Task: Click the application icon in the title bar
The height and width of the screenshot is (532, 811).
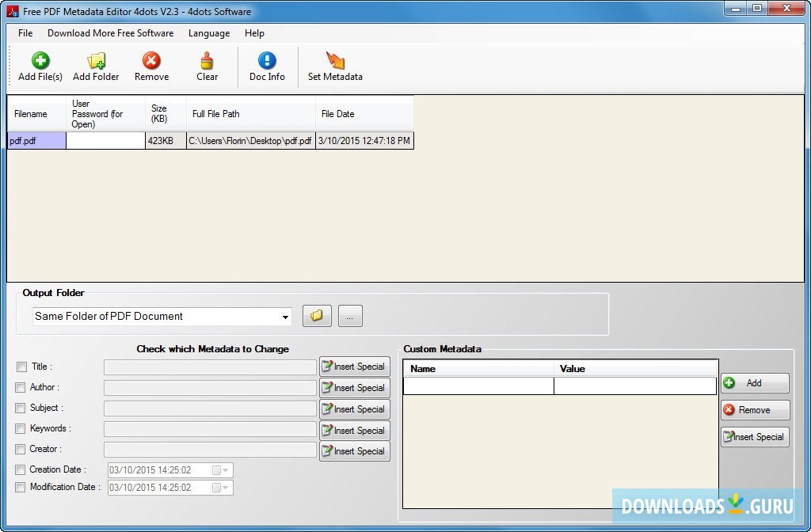Action: (x=13, y=11)
